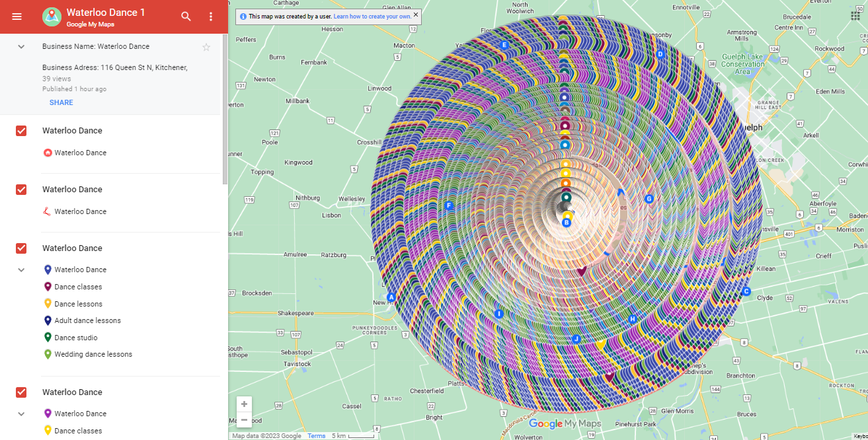The width and height of the screenshot is (868, 440).
Task: Collapse the fourth layer's item list
Action: tap(21, 414)
